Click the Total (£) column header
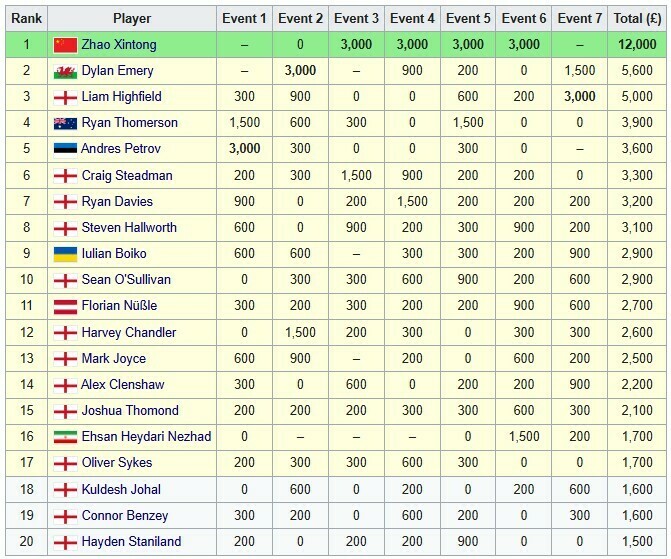Screen dimensions: 671x559 point(636,18)
